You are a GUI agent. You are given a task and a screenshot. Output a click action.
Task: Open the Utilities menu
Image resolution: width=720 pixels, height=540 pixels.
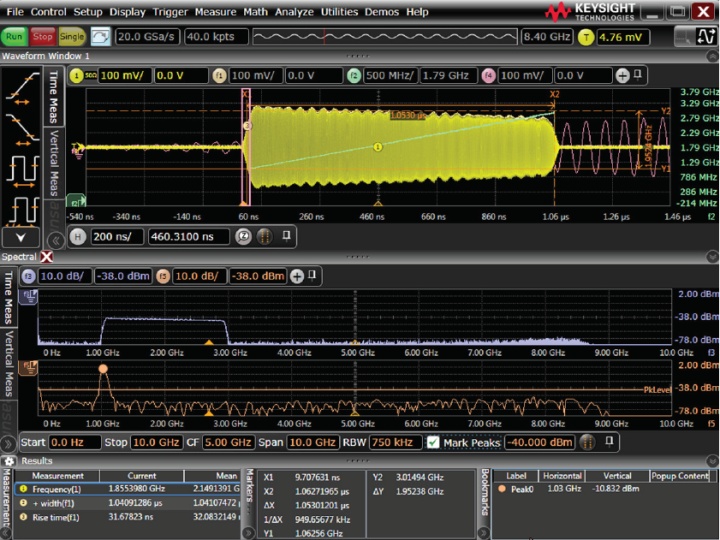tap(339, 12)
